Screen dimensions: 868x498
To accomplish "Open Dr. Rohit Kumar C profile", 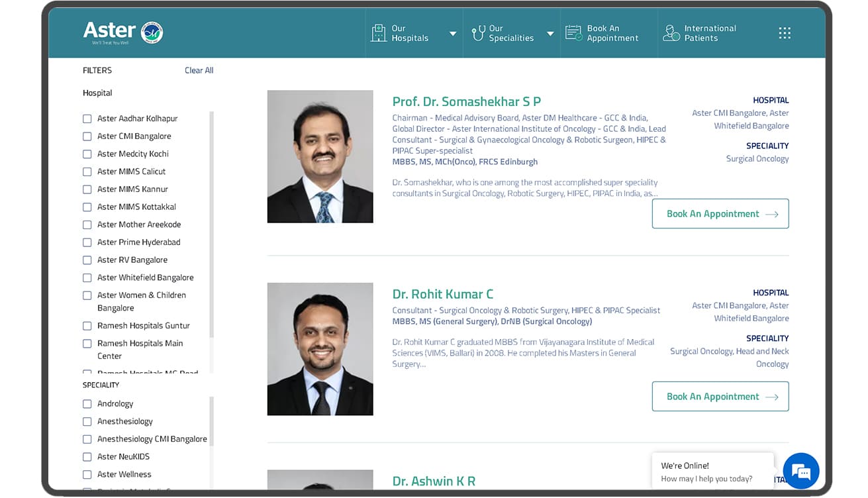I will point(443,294).
